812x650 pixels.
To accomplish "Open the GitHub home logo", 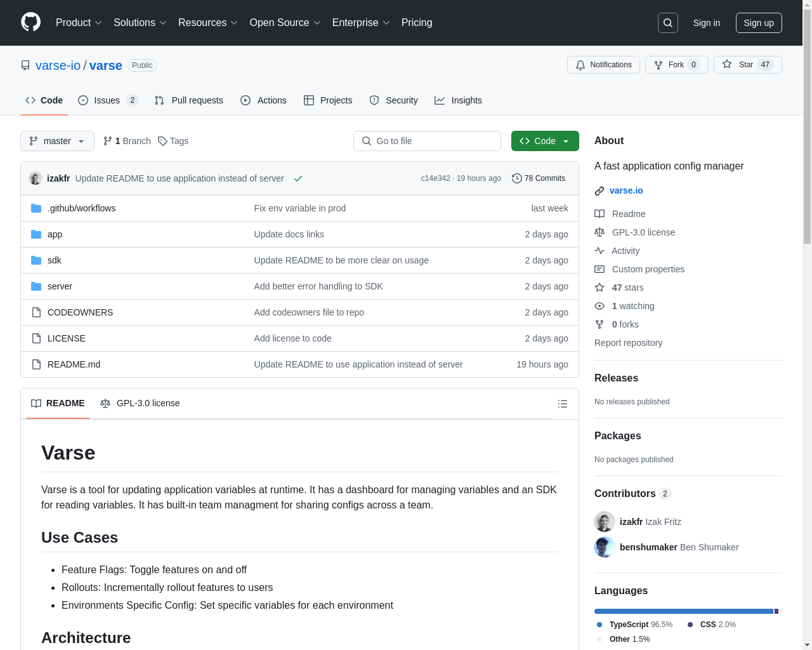I will [x=30, y=22].
